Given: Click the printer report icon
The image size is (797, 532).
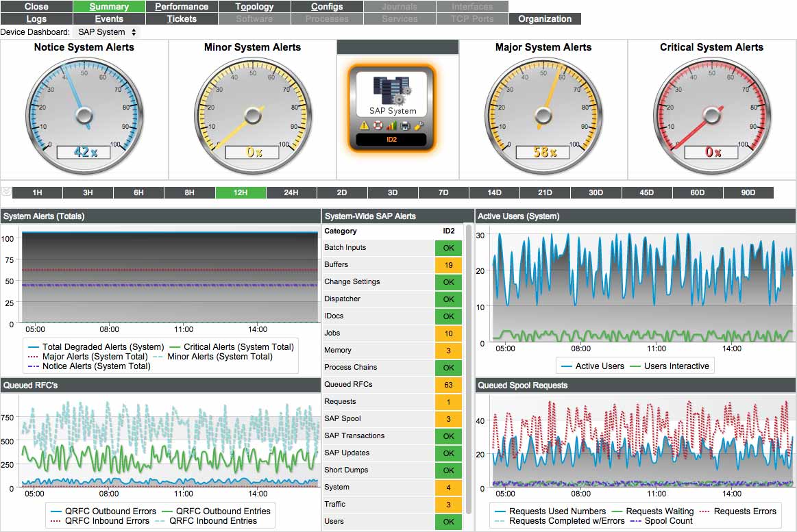Looking at the screenshot, I should (x=405, y=125).
